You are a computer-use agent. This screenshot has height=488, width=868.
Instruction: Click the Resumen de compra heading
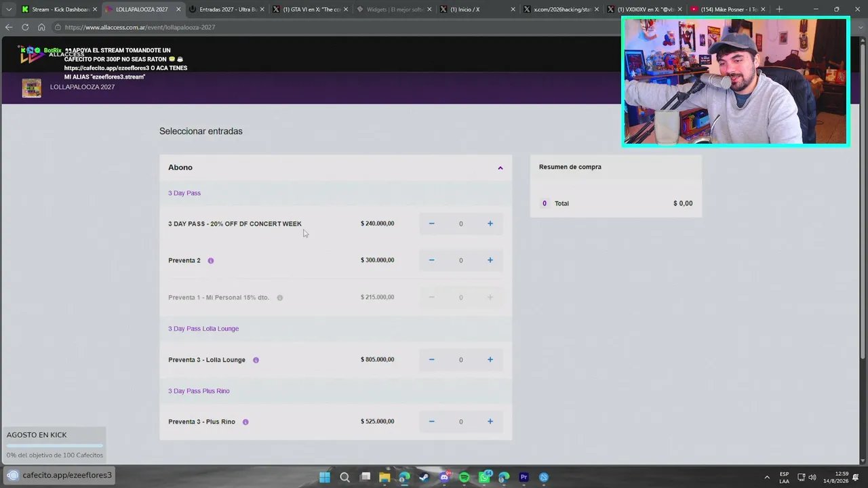(570, 167)
